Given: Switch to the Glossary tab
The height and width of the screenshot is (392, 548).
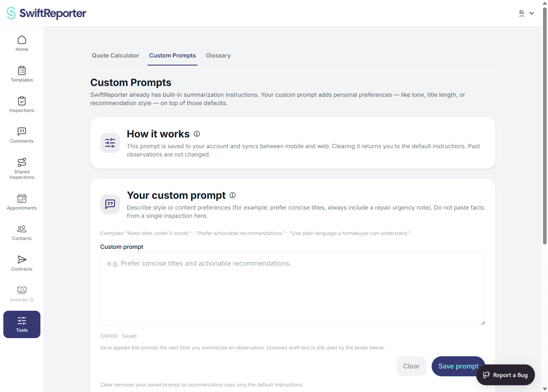Looking at the screenshot, I should (218, 56).
